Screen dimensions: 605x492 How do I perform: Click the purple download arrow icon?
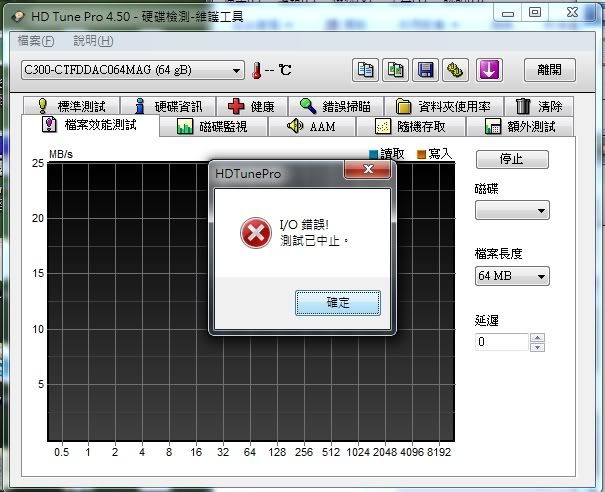click(x=489, y=70)
